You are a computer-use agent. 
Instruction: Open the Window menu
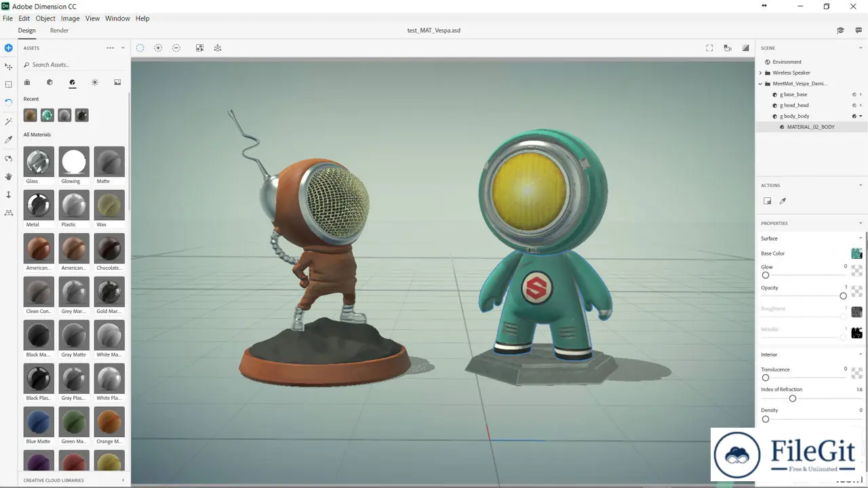(117, 18)
